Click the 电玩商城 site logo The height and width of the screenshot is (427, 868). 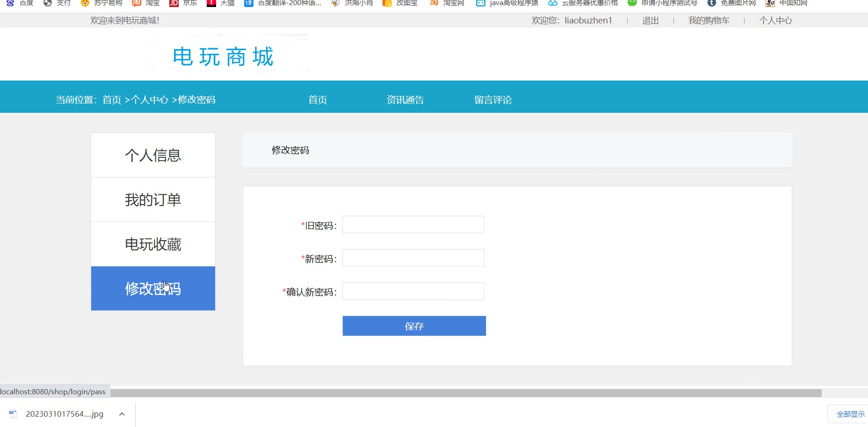pyautogui.click(x=223, y=57)
